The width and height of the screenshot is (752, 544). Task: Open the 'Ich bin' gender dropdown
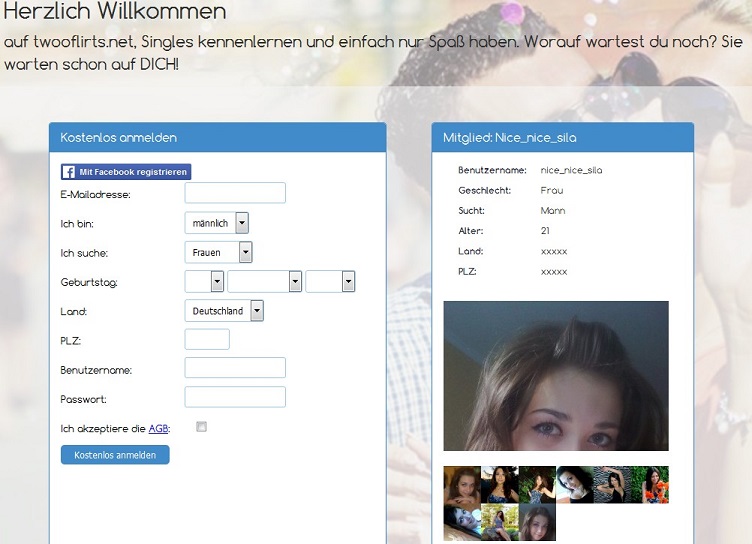pyautogui.click(x=216, y=223)
